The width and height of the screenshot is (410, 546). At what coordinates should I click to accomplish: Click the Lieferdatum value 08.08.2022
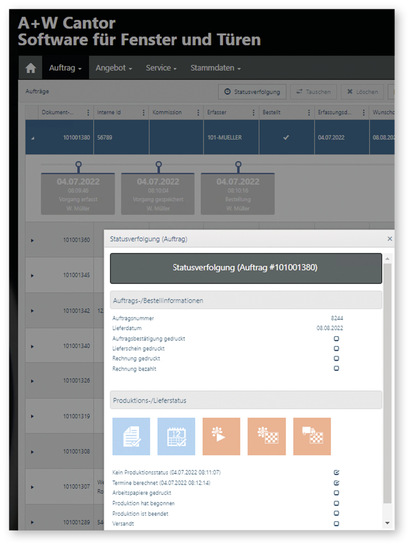(x=330, y=328)
